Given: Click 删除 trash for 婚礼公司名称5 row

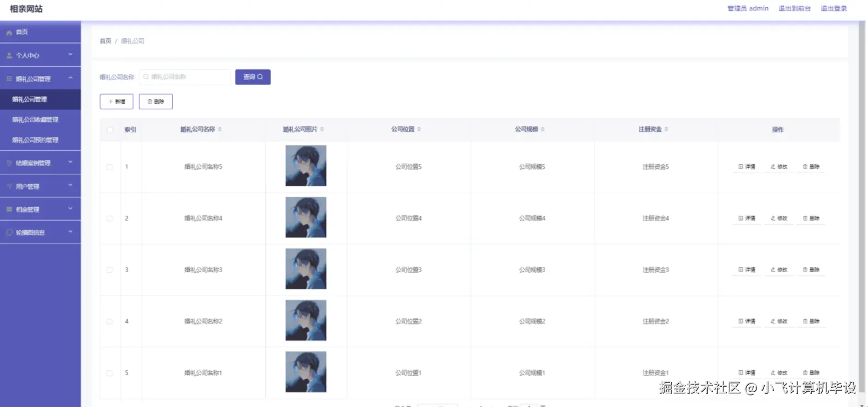Looking at the screenshot, I should (x=811, y=167).
